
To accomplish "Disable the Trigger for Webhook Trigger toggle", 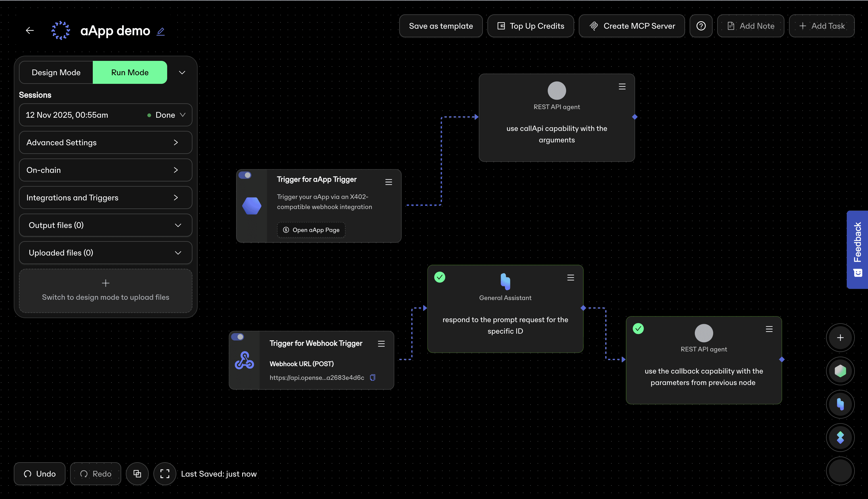I will click(x=238, y=336).
